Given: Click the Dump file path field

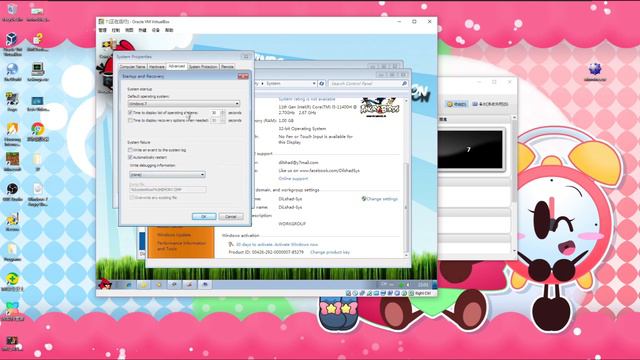Looking at the screenshot, I should coord(168,189).
